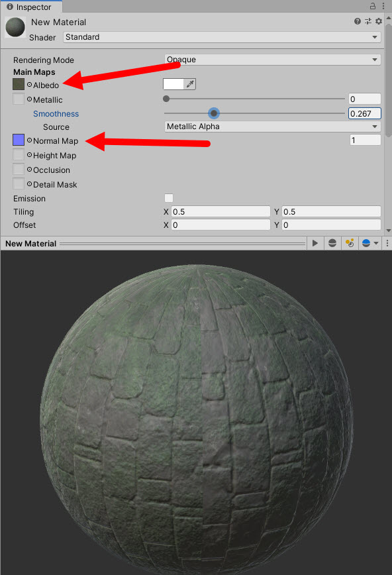Click the Inspector scrollbar up arrow
This screenshot has height=575, width=392.
pyautogui.click(x=388, y=18)
